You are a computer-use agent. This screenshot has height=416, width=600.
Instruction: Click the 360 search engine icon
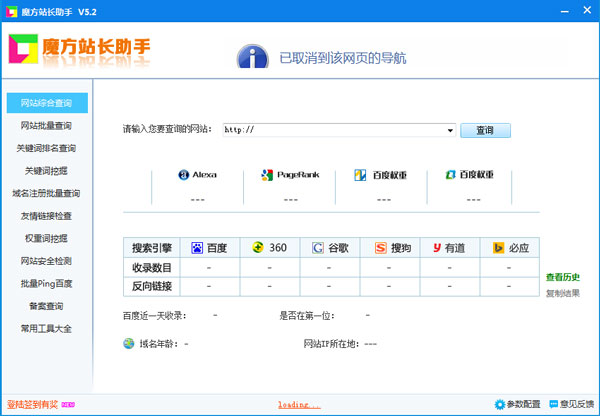tap(258, 247)
